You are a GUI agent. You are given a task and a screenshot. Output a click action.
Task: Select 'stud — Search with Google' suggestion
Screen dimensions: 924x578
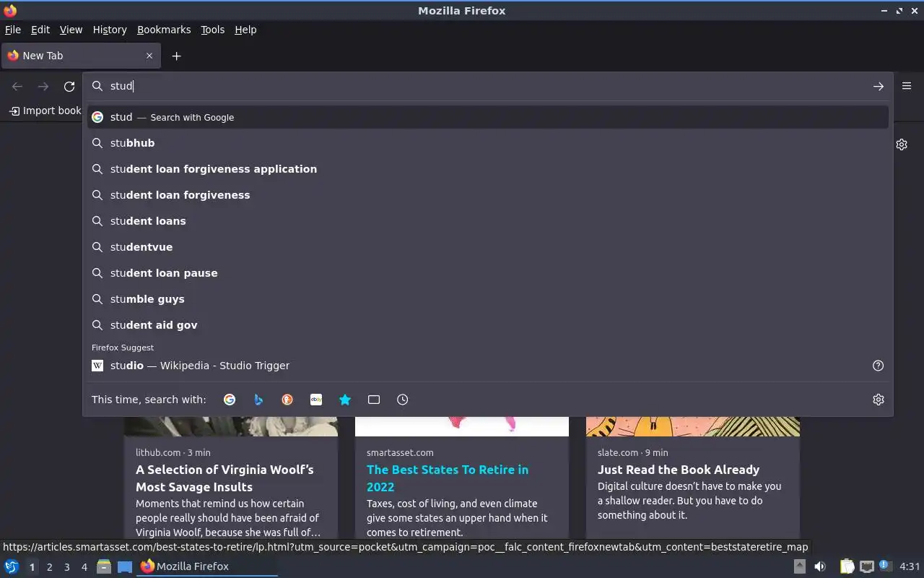pos(488,117)
